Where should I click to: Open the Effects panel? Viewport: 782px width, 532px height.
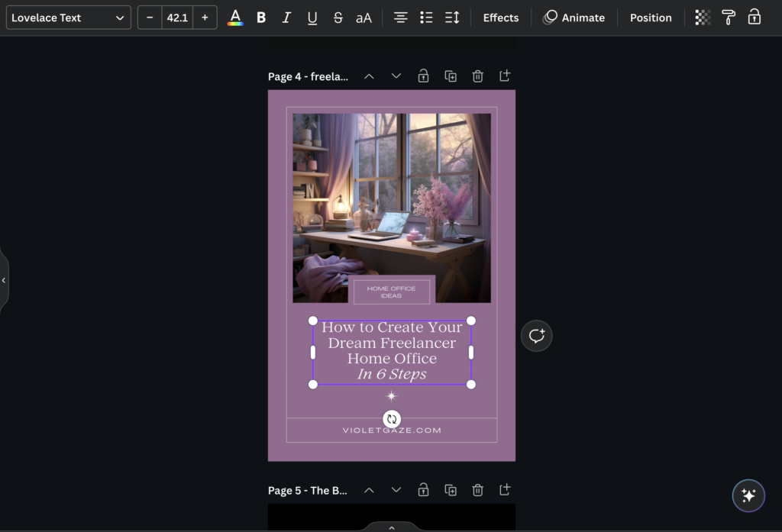point(500,18)
